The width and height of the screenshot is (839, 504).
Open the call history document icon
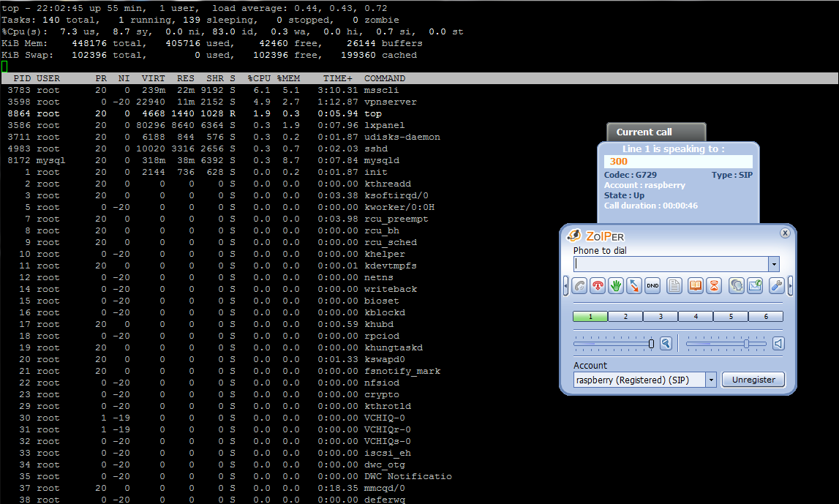tap(674, 286)
